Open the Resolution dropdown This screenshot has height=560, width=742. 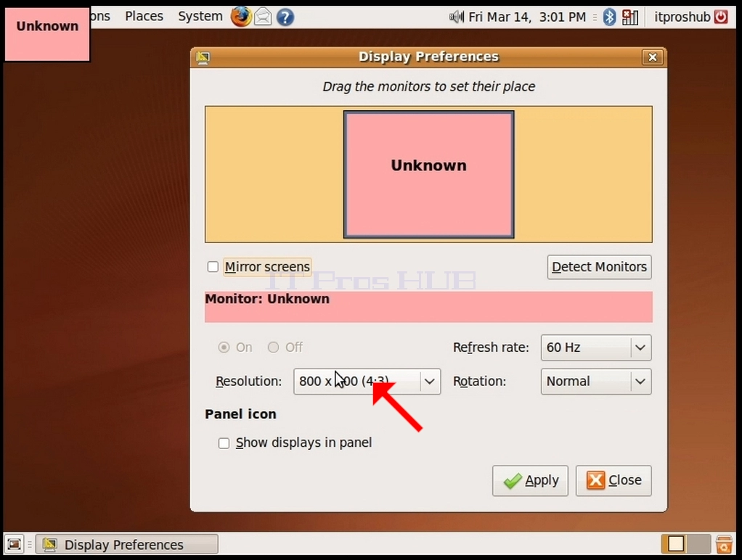367,382
